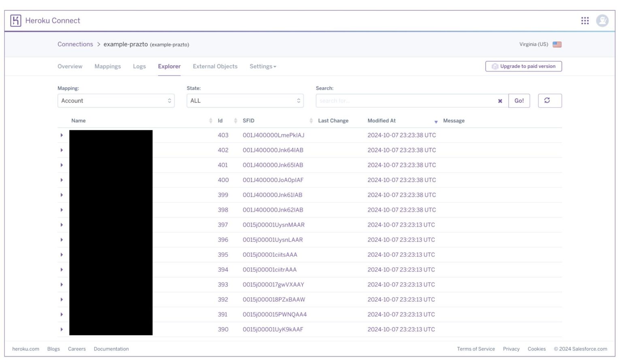The image size is (622, 364).
Task: Clear the search field with the x icon
Action: tap(500, 101)
